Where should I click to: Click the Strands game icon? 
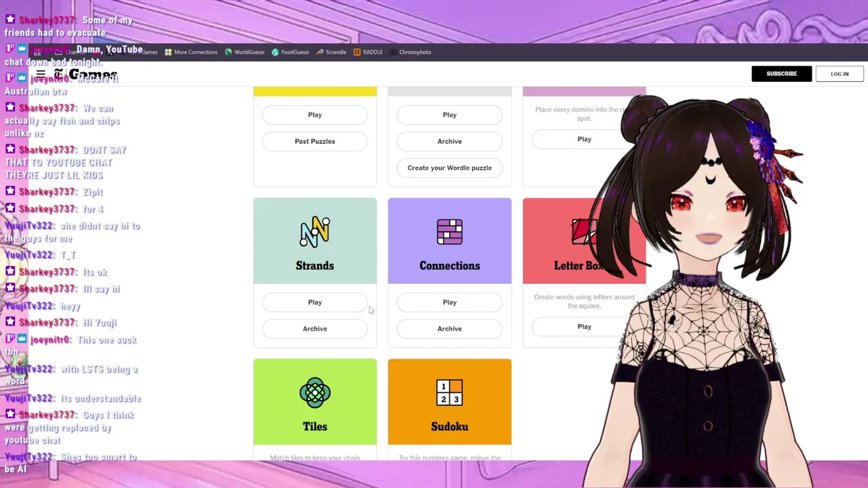315,232
